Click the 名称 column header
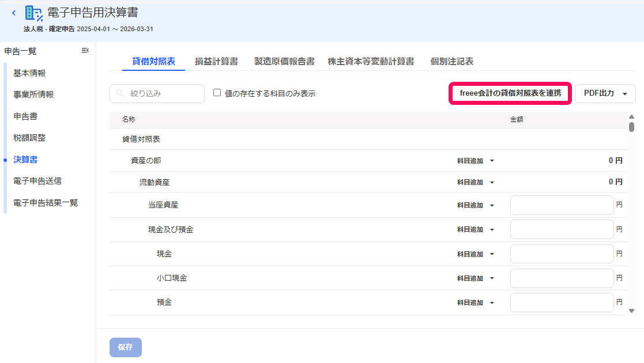 [129, 119]
